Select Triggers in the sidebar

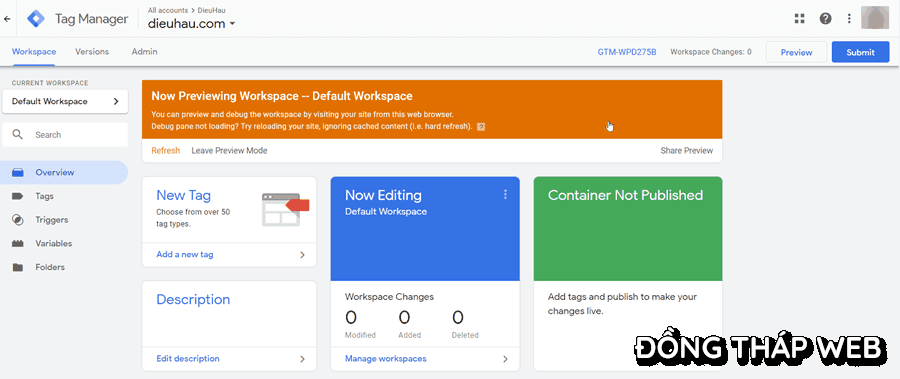[x=64, y=219]
